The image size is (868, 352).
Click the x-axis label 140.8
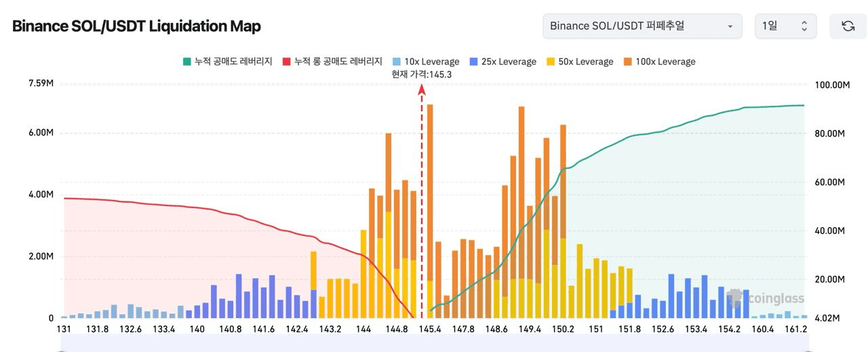tap(231, 329)
